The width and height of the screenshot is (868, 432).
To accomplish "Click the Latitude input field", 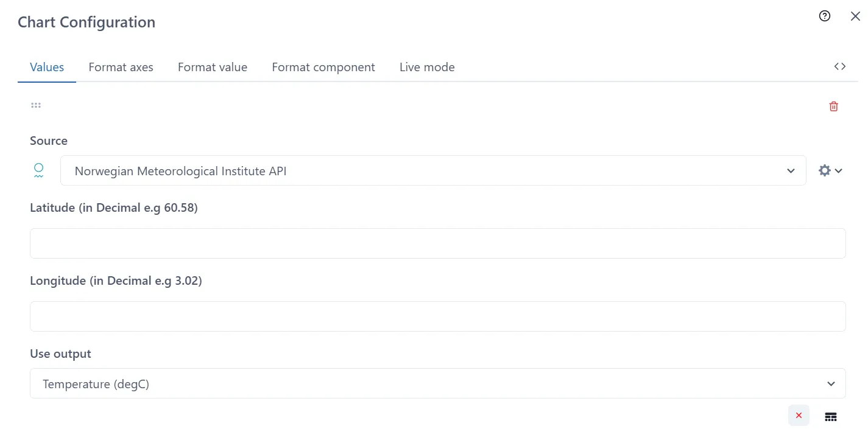I will (x=437, y=243).
